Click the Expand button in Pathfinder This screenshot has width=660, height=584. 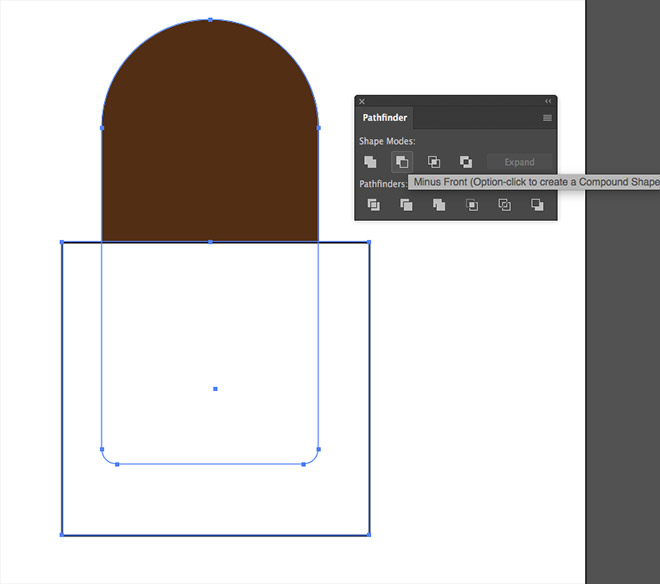pyautogui.click(x=519, y=162)
